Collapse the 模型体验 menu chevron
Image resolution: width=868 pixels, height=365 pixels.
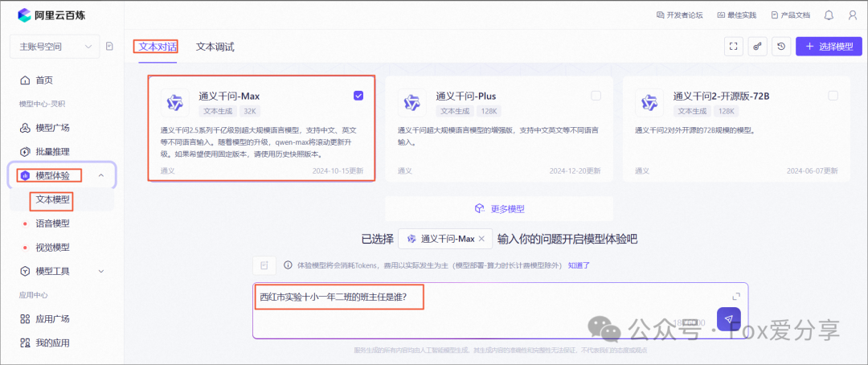(x=100, y=175)
